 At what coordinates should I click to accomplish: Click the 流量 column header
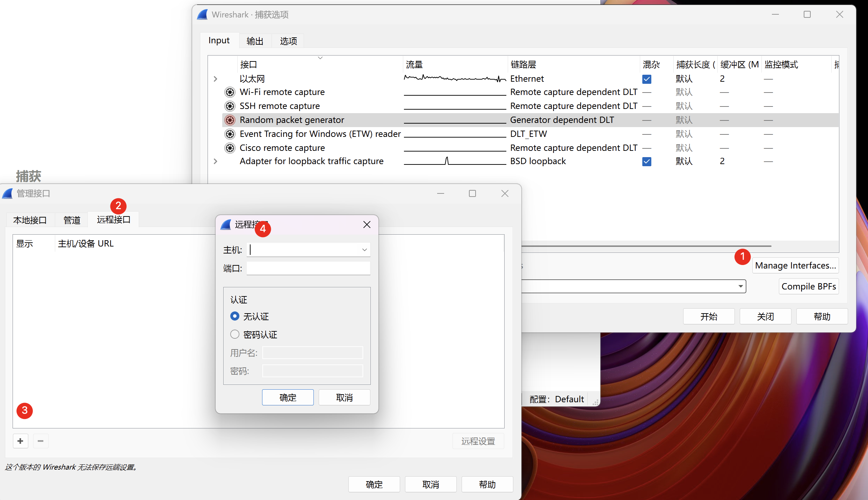coord(455,65)
